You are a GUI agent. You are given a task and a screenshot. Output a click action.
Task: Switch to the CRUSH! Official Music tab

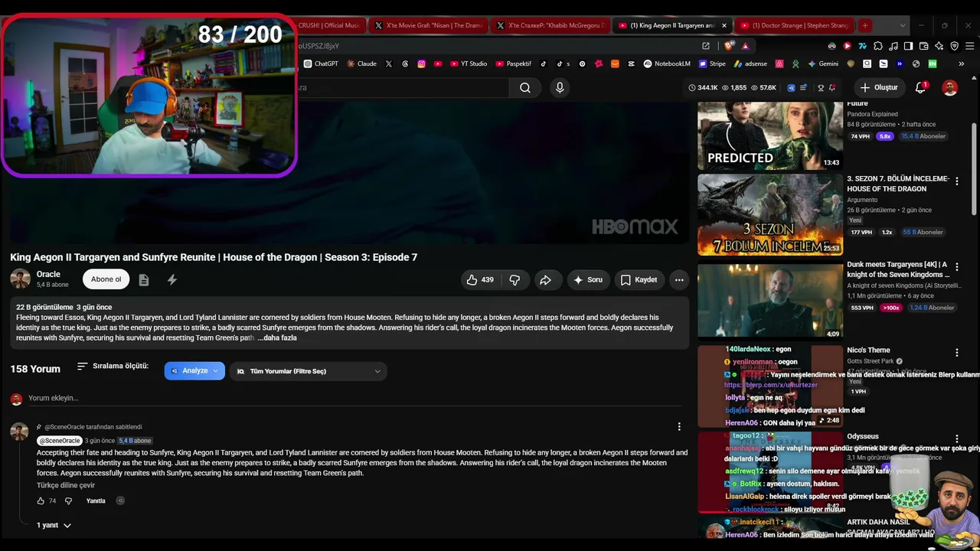tap(331, 25)
